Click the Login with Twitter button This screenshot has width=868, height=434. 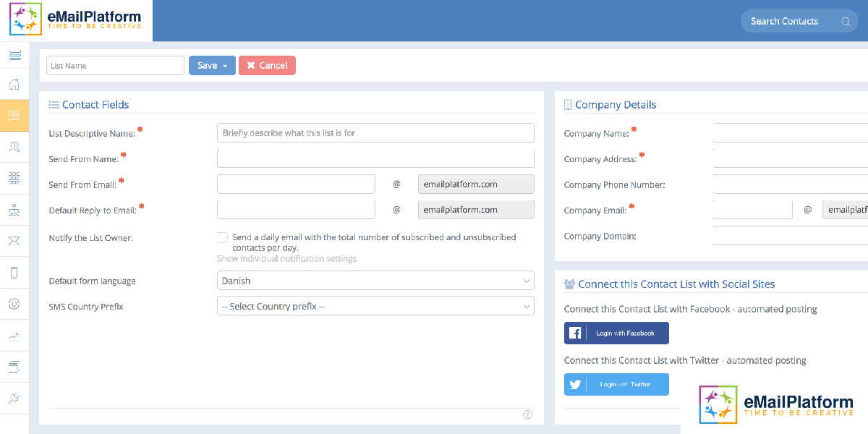(616, 384)
